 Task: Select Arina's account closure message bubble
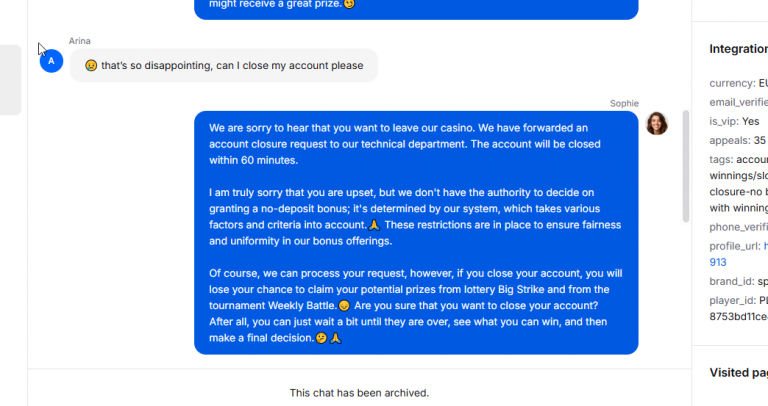coord(224,66)
